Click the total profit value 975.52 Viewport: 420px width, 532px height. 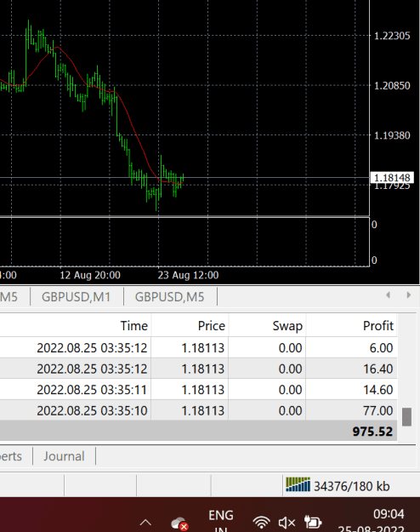point(372,432)
